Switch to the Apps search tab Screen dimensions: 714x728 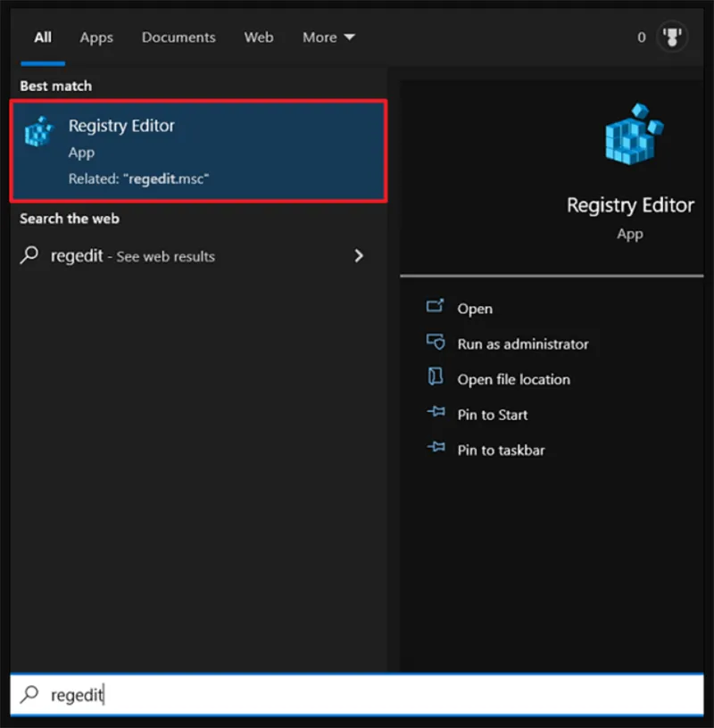tap(96, 37)
